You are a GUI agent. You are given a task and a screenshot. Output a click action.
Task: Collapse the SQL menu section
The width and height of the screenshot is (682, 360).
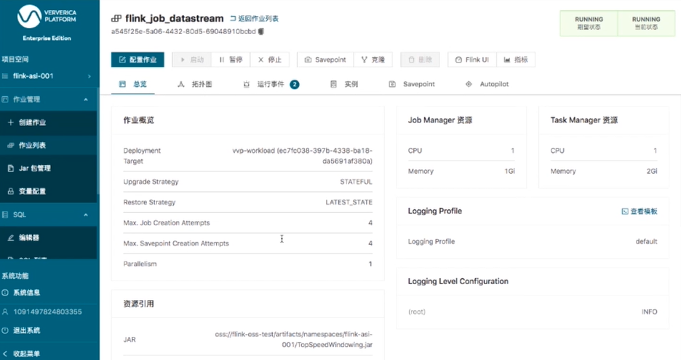tap(48, 215)
